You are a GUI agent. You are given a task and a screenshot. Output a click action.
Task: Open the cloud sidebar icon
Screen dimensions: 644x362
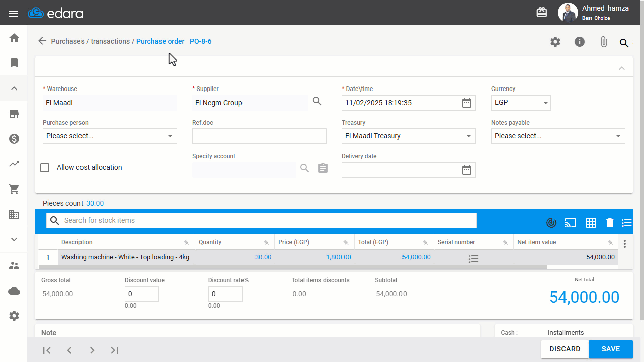pos(14,291)
